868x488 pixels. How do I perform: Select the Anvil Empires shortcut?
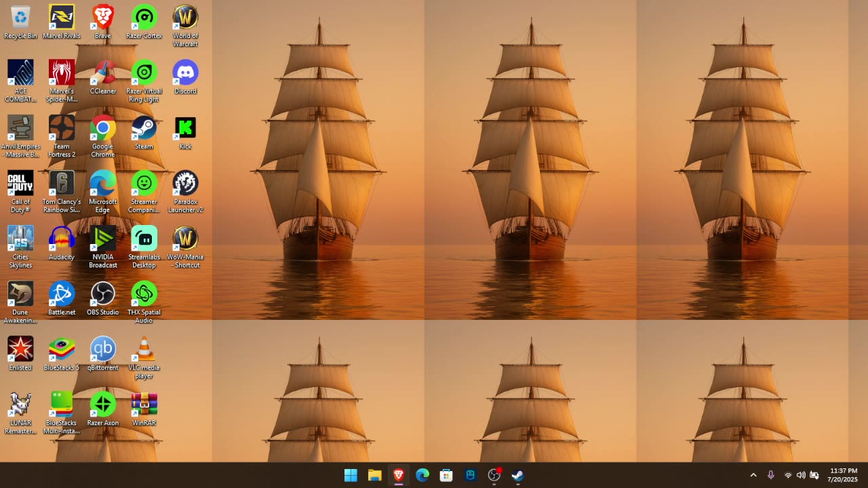tap(20, 136)
